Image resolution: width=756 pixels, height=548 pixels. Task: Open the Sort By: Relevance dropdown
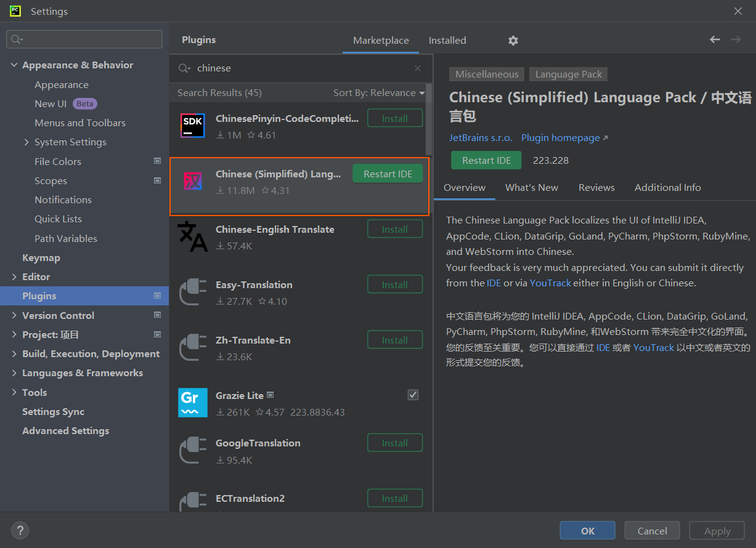point(379,93)
